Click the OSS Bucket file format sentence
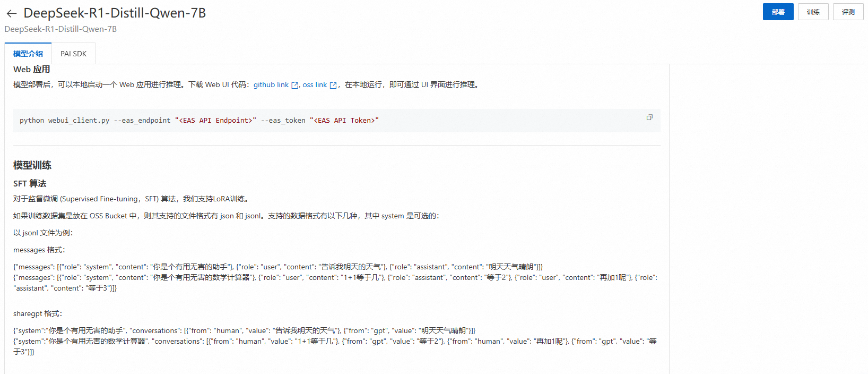This screenshot has height=374, width=868. click(227, 216)
